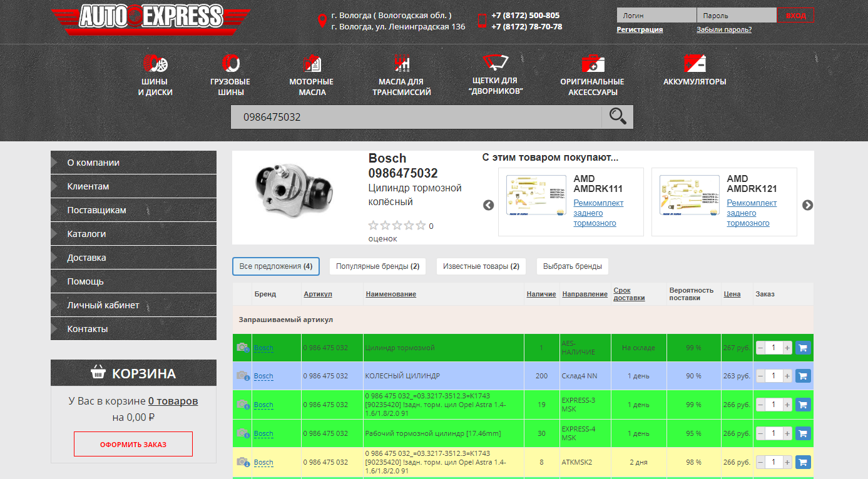Open Оригинальные аксессуары category icon

tap(592, 63)
